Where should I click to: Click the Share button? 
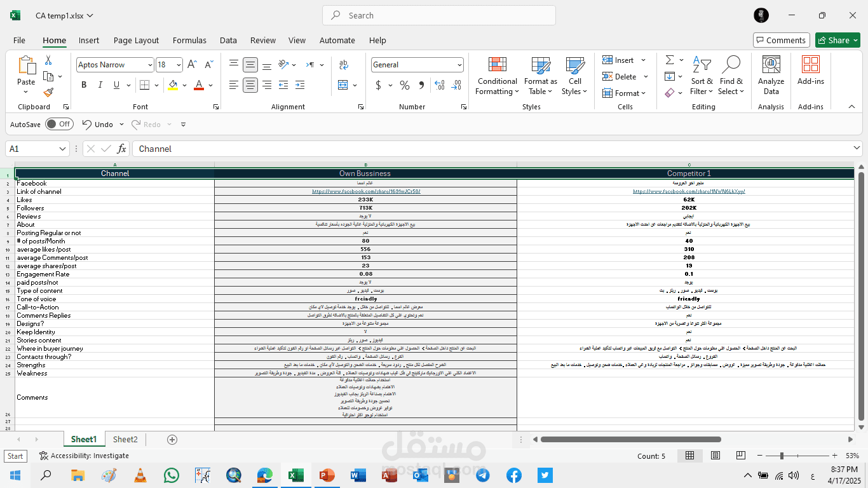click(837, 40)
